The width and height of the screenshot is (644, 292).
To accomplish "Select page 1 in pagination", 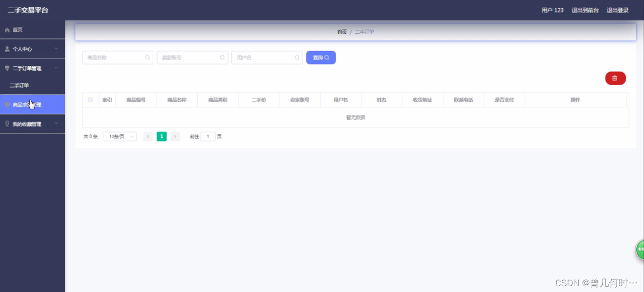I will [162, 137].
